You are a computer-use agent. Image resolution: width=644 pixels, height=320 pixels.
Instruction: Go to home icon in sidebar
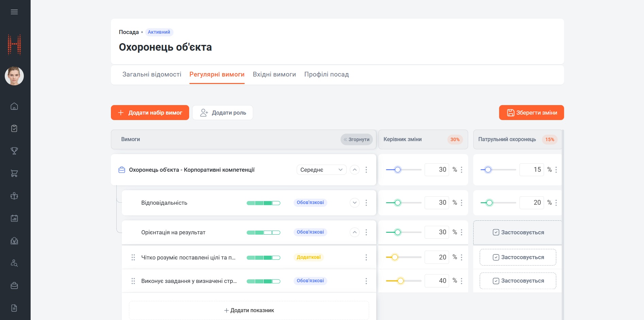tap(14, 106)
